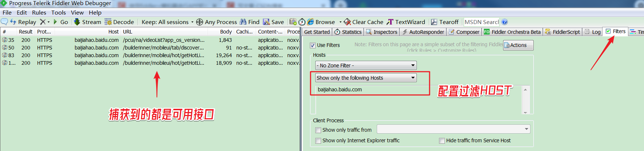644x151 pixels.
Task: Click the hosts box scrollbar up arrow
Action: click(525, 90)
